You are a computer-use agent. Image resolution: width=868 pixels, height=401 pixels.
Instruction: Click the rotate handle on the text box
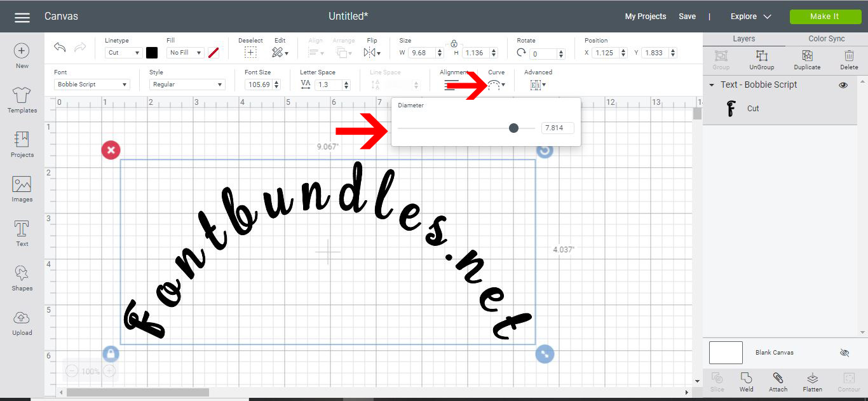[545, 151]
